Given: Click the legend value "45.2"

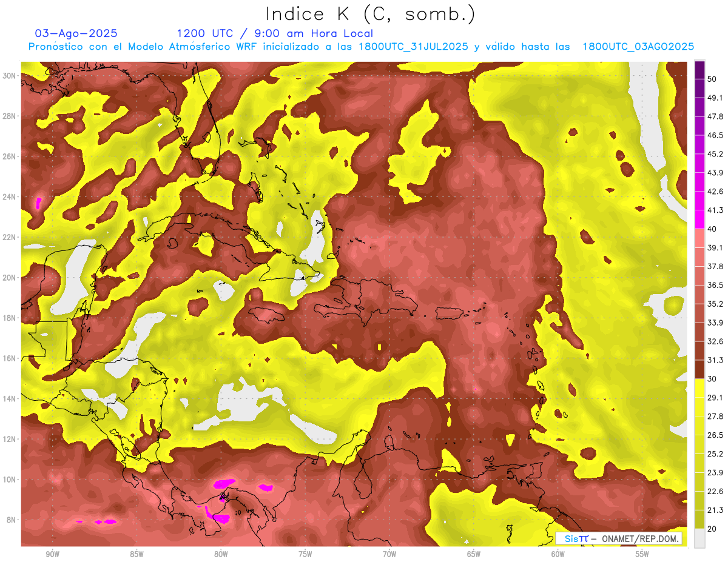Looking at the screenshot, I should (x=715, y=154).
